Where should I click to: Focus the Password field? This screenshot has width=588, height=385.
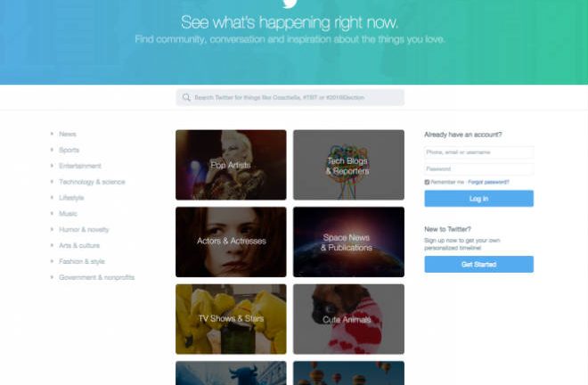pos(479,168)
